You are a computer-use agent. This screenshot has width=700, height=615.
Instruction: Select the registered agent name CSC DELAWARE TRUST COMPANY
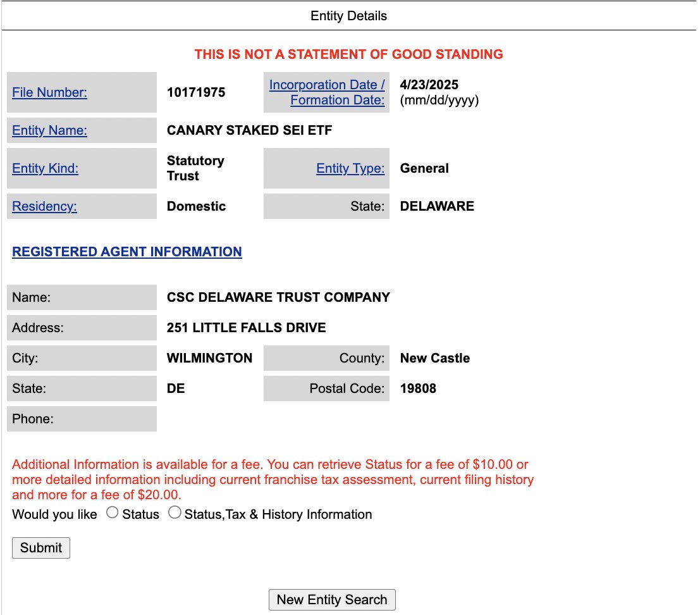coord(277,297)
